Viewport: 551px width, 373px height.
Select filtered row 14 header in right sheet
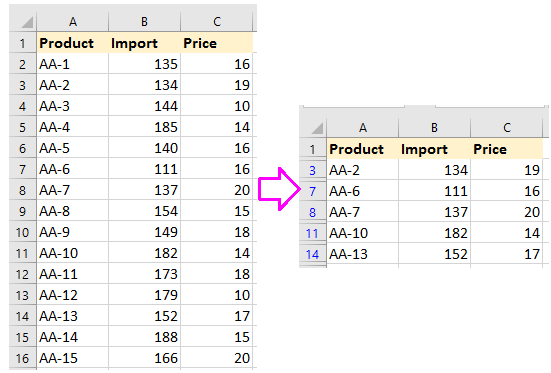(x=313, y=254)
